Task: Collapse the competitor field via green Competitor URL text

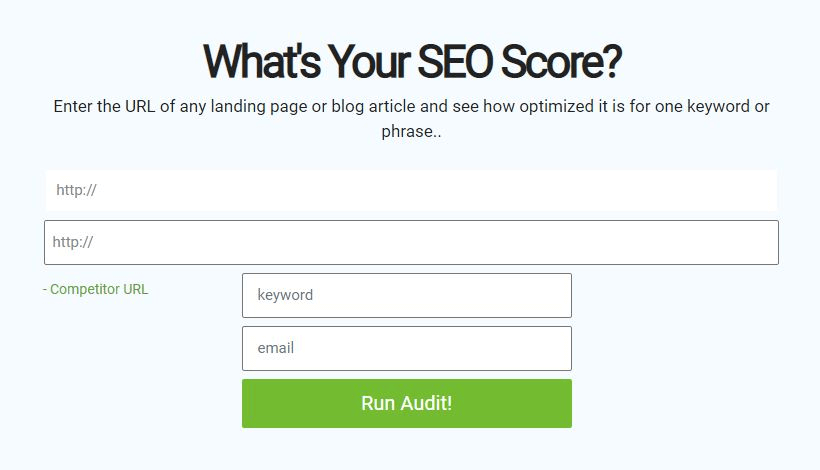Action: point(96,289)
